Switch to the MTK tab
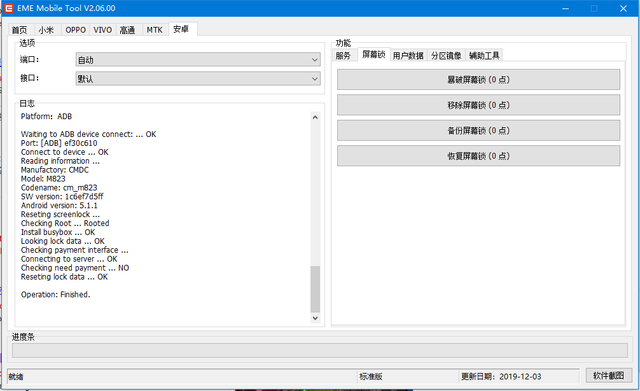The height and width of the screenshot is (391, 640). tap(155, 30)
